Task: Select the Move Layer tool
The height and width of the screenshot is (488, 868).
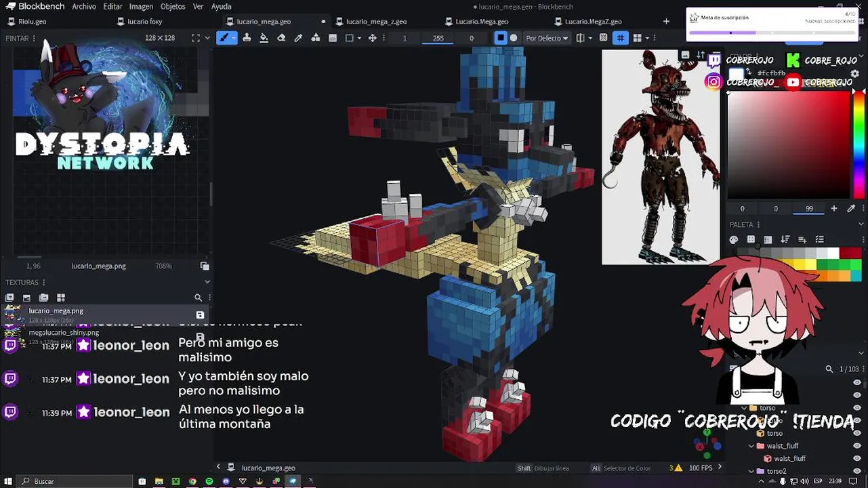Action: pos(372,38)
